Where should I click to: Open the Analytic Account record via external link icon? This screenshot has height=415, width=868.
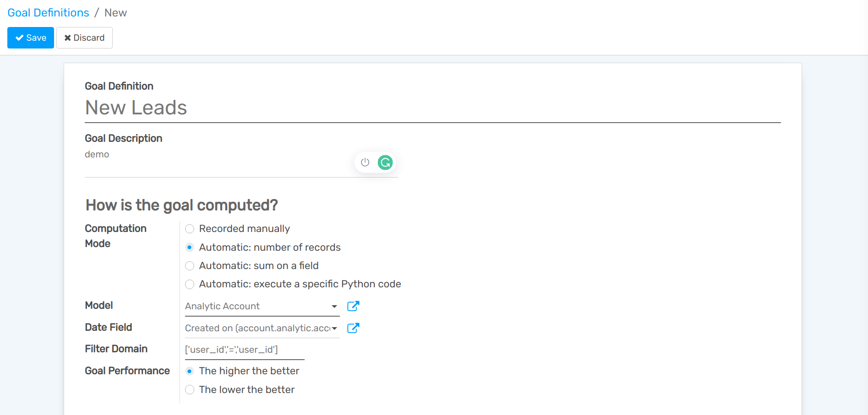point(353,306)
